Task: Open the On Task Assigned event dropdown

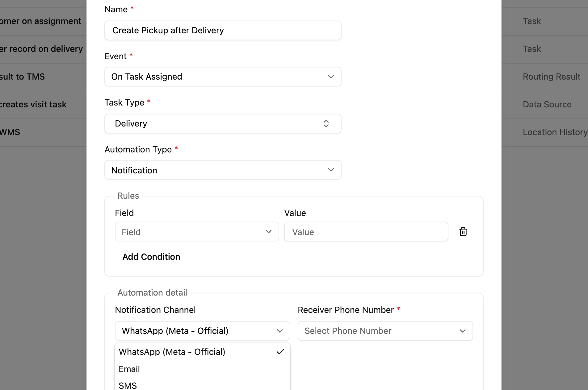Action: click(223, 77)
